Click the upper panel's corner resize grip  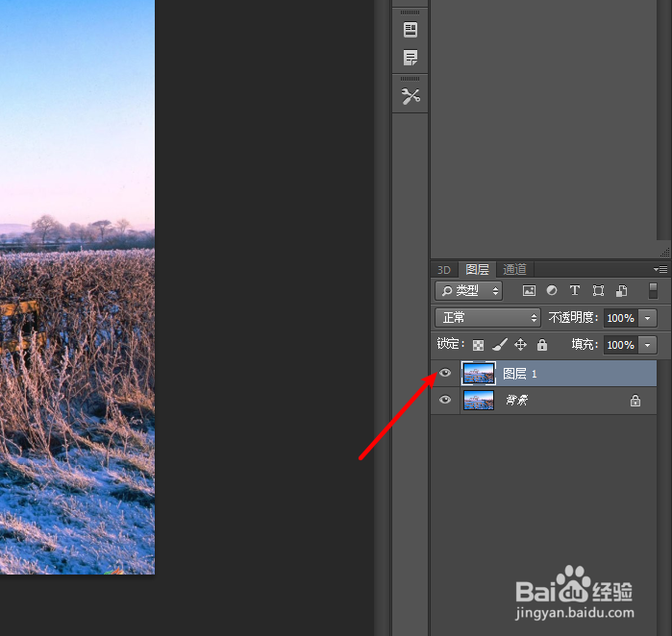[x=665, y=253]
